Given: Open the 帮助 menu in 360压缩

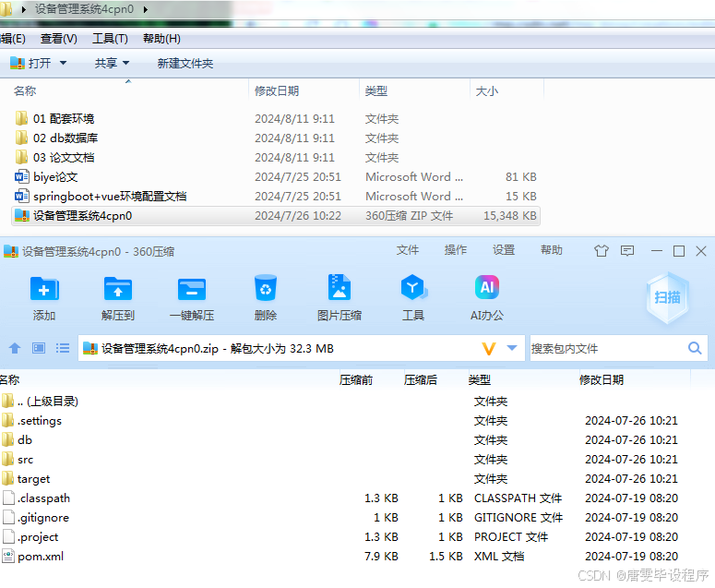Looking at the screenshot, I should [x=552, y=250].
